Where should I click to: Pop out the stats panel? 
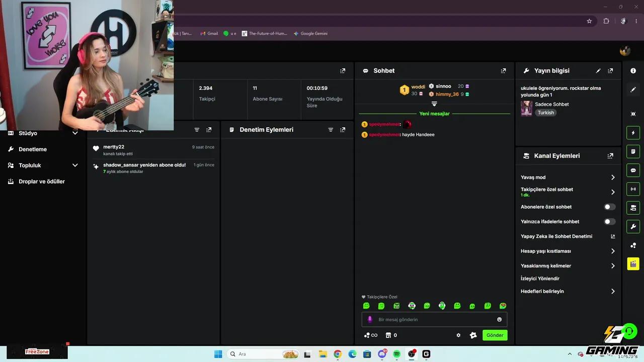click(x=343, y=71)
